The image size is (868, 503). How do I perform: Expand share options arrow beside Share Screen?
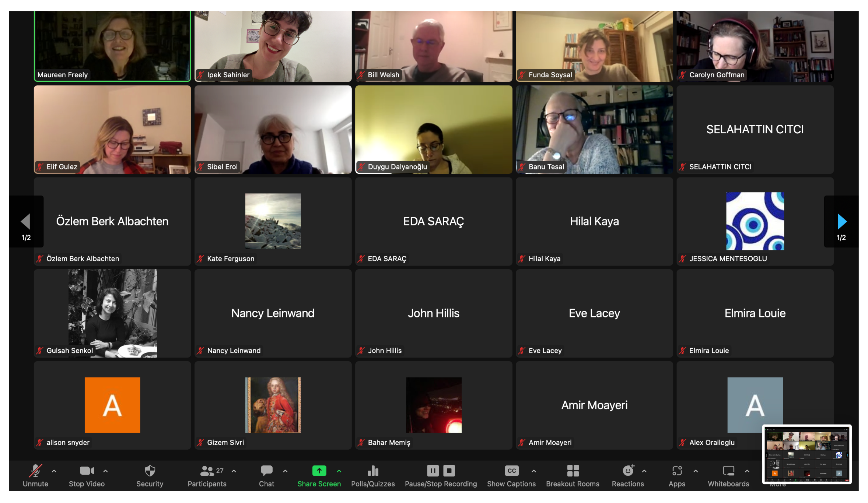(339, 471)
